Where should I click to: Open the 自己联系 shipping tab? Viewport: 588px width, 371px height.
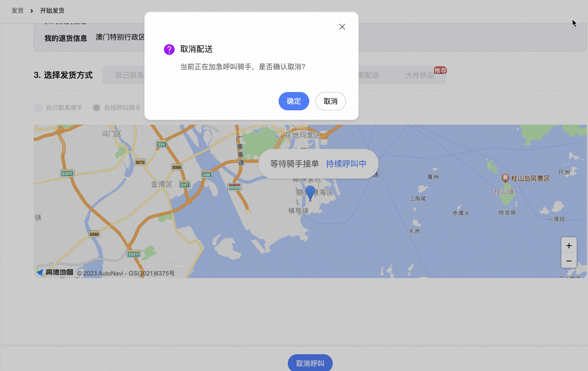130,75
